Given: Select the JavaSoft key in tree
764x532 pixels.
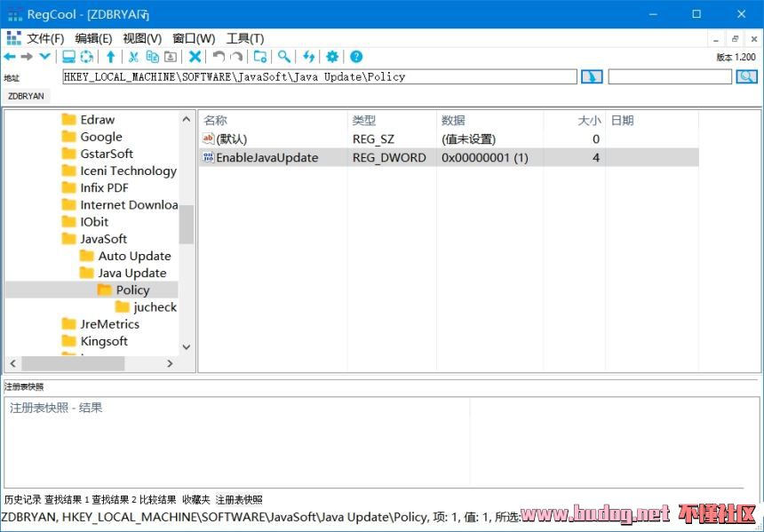Looking at the screenshot, I should (103, 239).
